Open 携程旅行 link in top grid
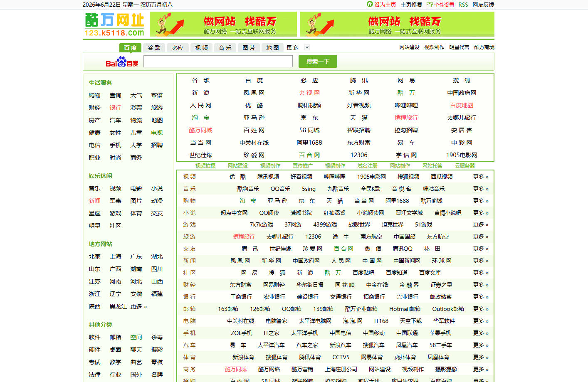The width and height of the screenshot is (588, 382). (x=406, y=118)
